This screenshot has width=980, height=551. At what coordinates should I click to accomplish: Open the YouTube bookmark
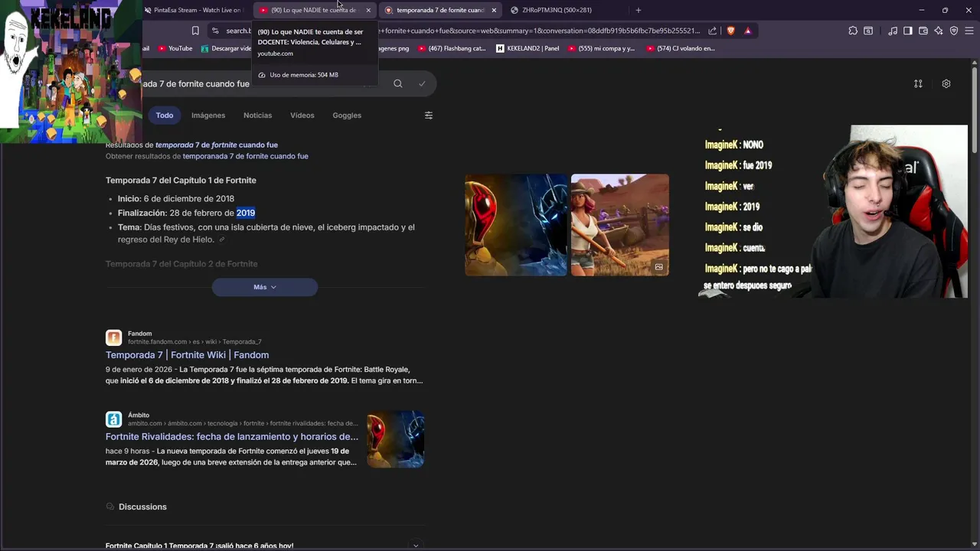(x=175, y=48)
